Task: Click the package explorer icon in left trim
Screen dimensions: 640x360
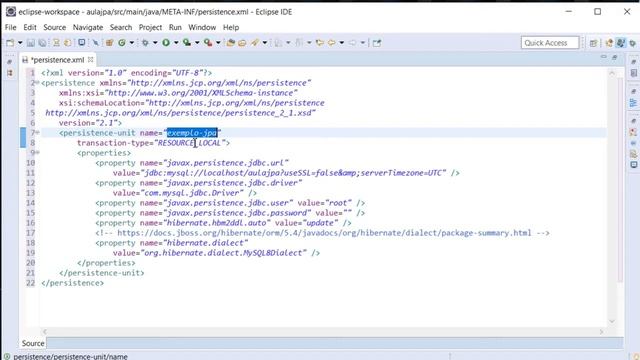Action: pos(10,73)
